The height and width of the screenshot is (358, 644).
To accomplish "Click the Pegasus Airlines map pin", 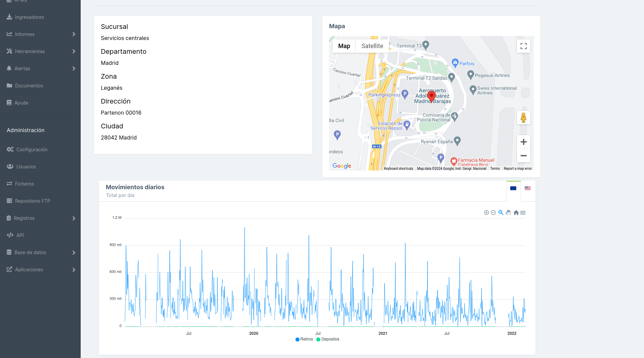I will [x=471, y=75].
